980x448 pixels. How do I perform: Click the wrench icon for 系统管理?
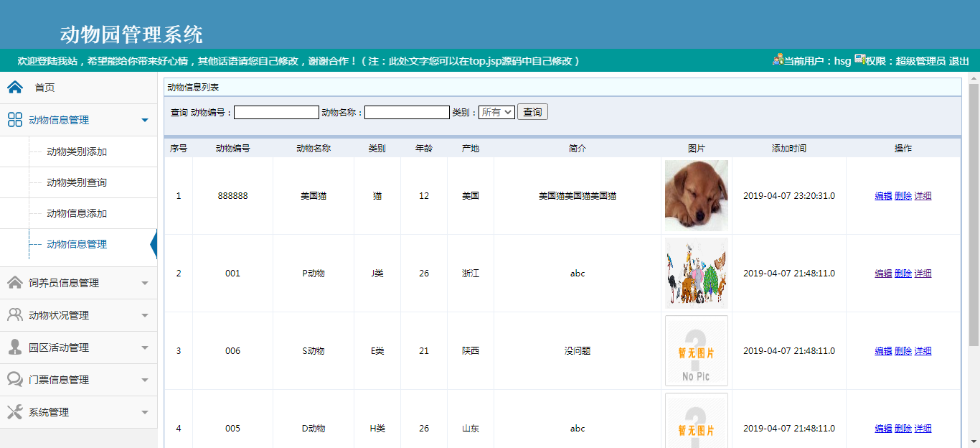tap(15, 412)
